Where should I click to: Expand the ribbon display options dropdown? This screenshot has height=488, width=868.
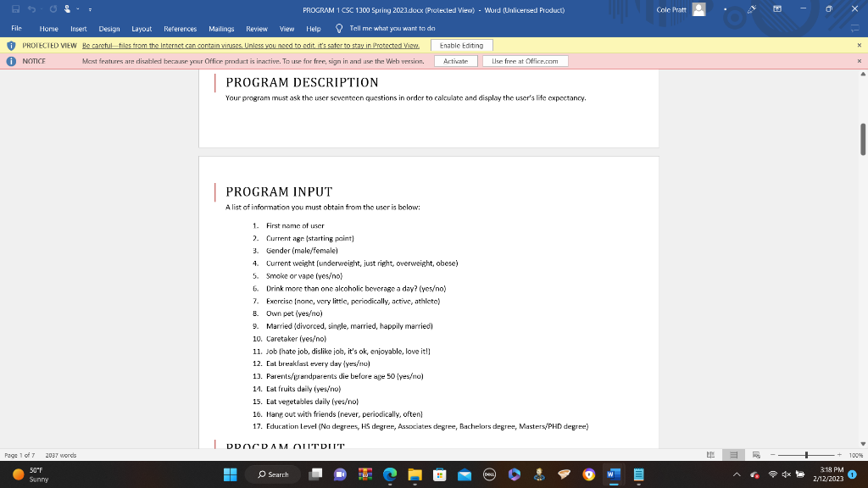click(776, 8)
